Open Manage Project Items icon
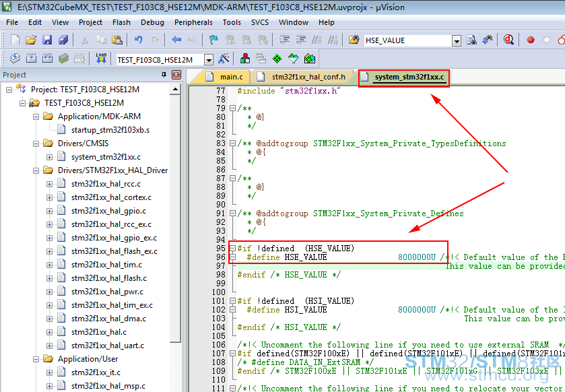Screen dimensions: 565x392 coord(245,59)
